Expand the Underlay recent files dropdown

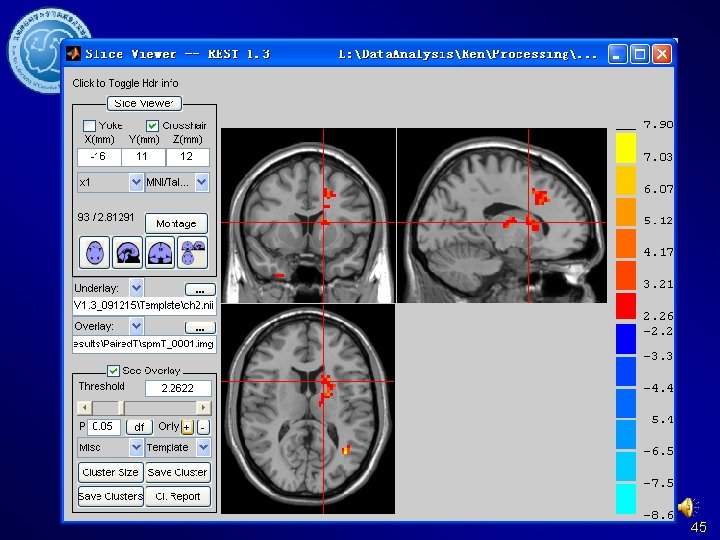click(136, 288)
